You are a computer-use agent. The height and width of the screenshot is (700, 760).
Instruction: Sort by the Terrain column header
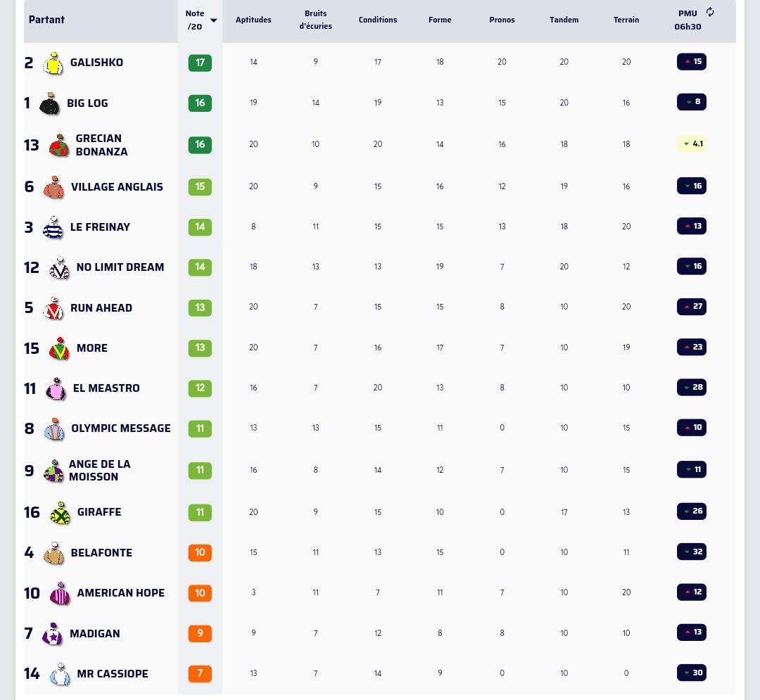626,20
